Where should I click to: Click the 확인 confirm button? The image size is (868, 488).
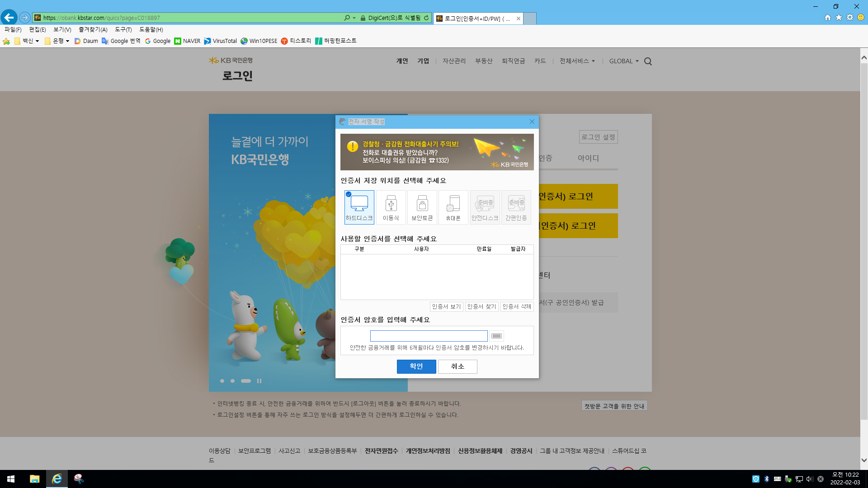(416, 366)
